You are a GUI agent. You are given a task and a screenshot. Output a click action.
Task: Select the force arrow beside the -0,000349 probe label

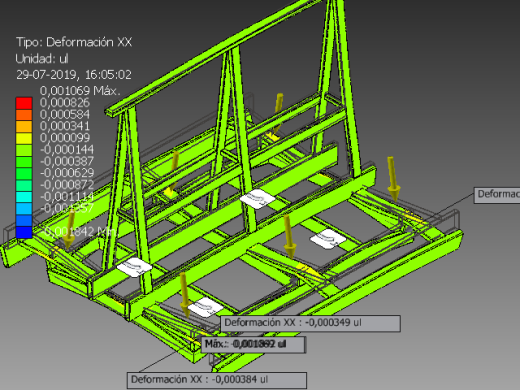click(184, 295)
